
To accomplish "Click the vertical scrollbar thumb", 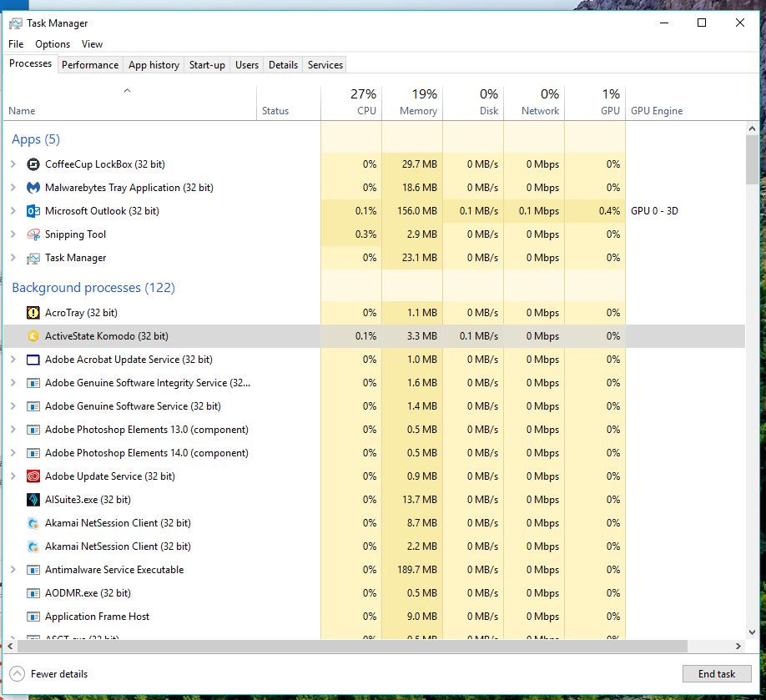I will 752,159.
